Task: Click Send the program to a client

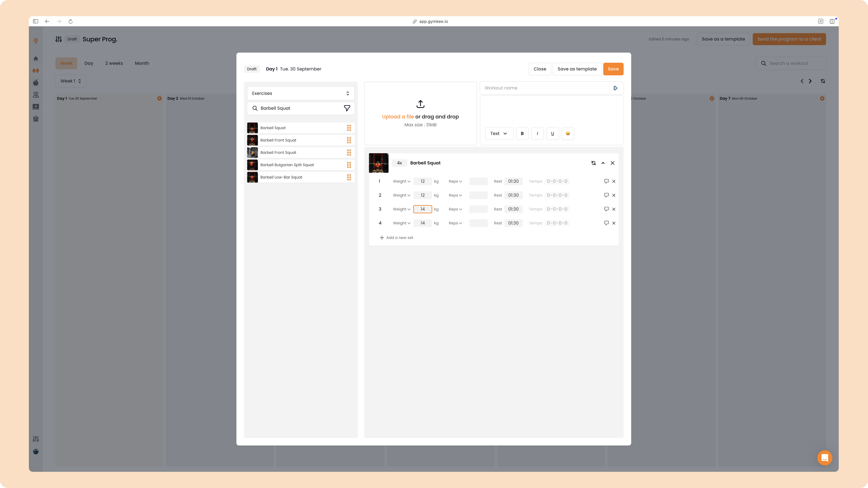Action: click(x=789, y=39)
